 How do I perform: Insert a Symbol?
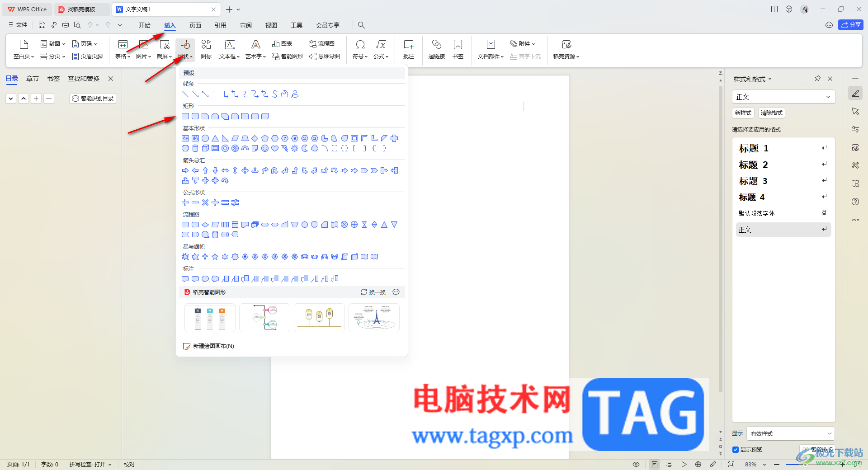click(x=360, y=49)
